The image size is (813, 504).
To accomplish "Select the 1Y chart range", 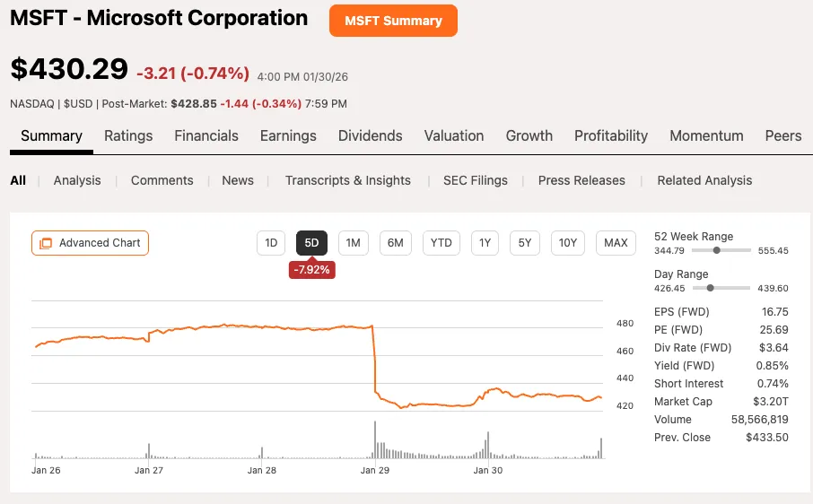I will (485, 243).
